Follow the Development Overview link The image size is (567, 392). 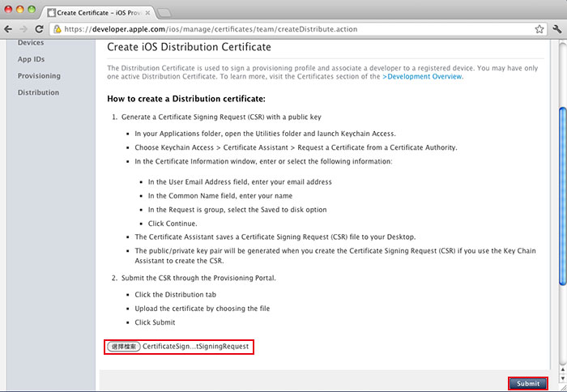point(422,77)
